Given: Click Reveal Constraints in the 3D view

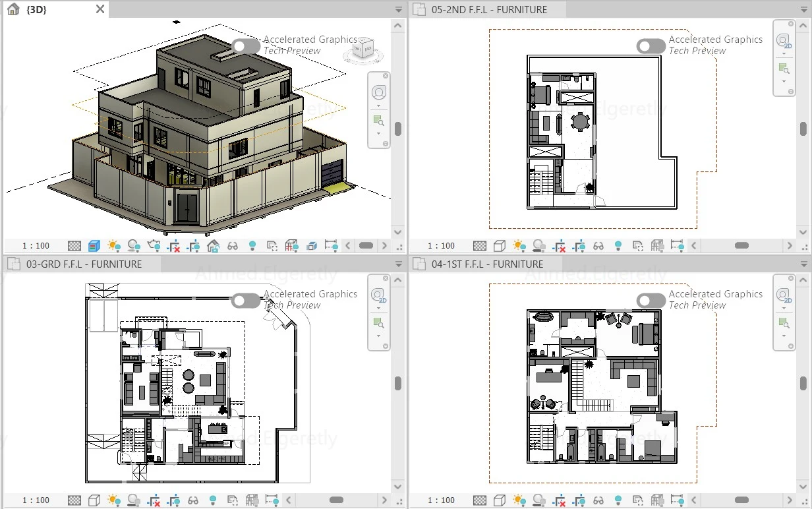Looking at the screenshot, I should (332, 246).
